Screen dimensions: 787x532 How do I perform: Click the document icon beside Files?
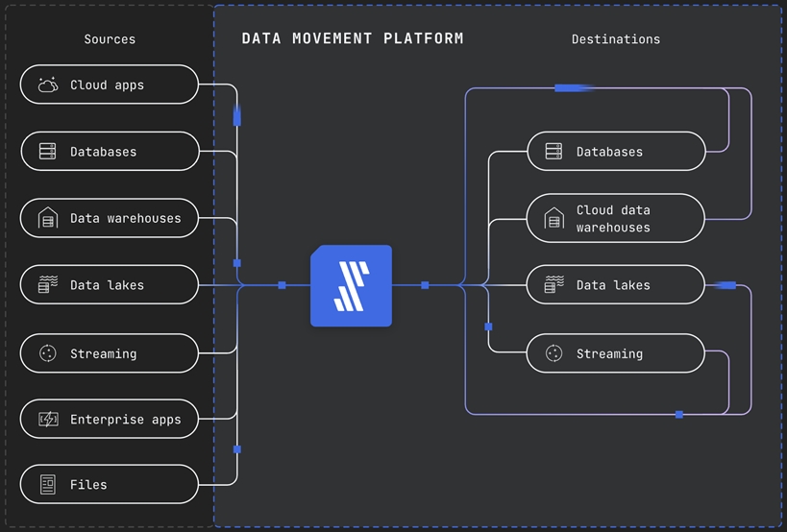click(48, 485)
